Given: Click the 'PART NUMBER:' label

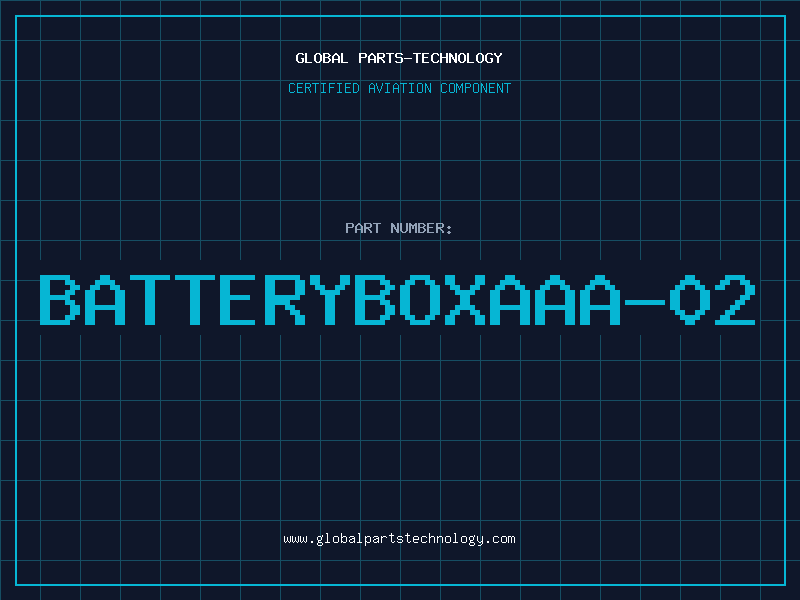Looking at the screenshot, I should [399, 228].
